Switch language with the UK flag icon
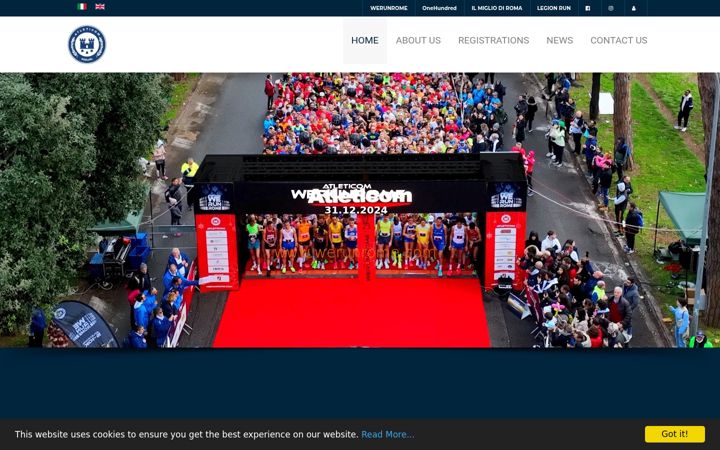 (100, 7)
